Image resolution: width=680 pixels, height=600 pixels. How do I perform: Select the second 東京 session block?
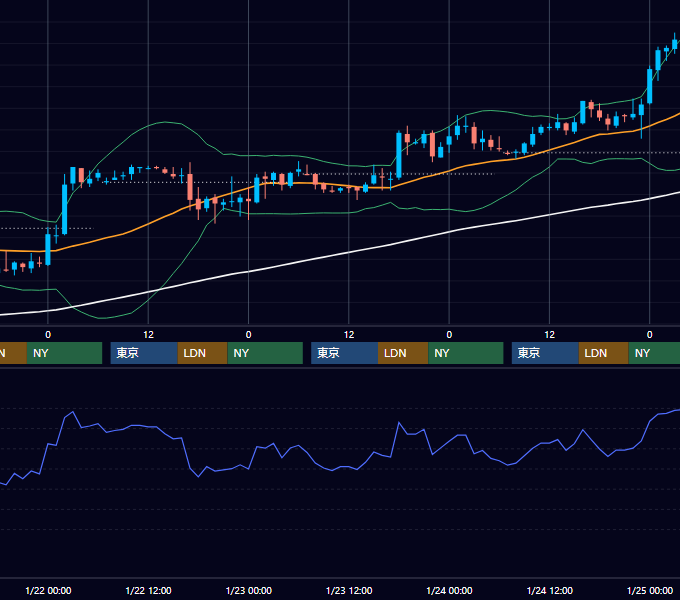(344, 353)
